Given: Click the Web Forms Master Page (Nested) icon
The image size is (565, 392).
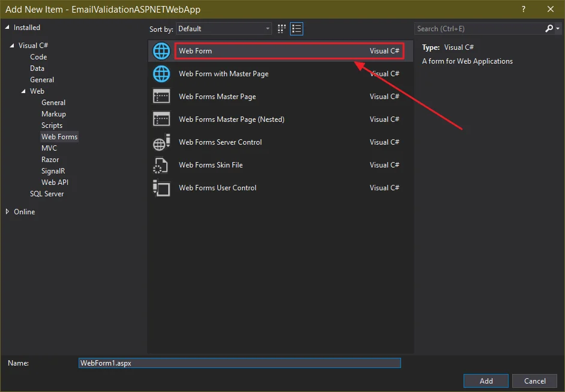Looking at the screenshot, I should click(161, 119).
